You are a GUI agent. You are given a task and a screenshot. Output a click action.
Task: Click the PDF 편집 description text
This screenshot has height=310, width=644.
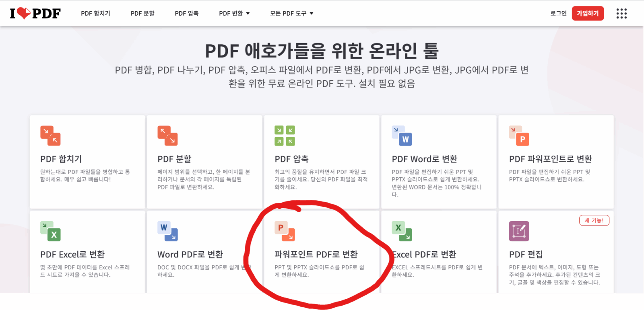[554, 275]
